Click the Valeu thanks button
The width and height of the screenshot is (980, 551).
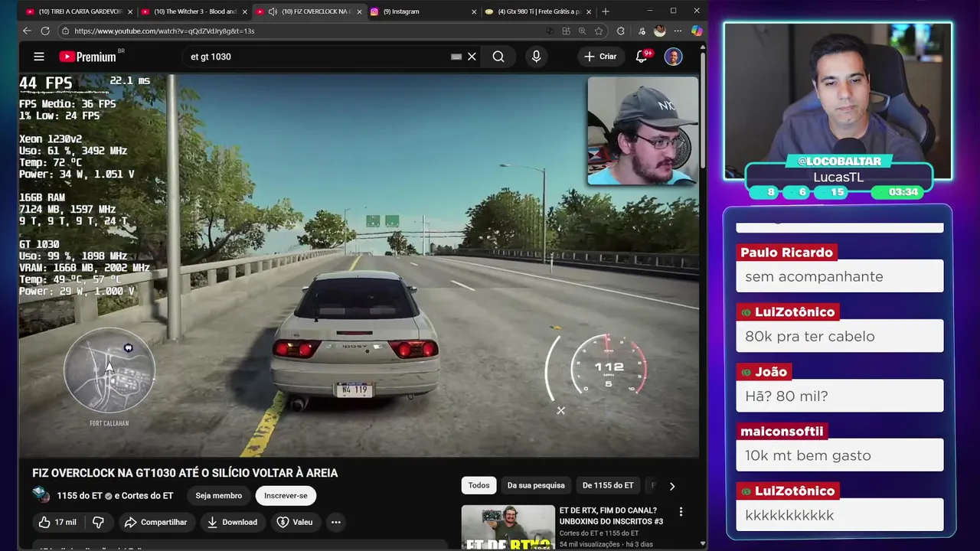tap(295, 522)
